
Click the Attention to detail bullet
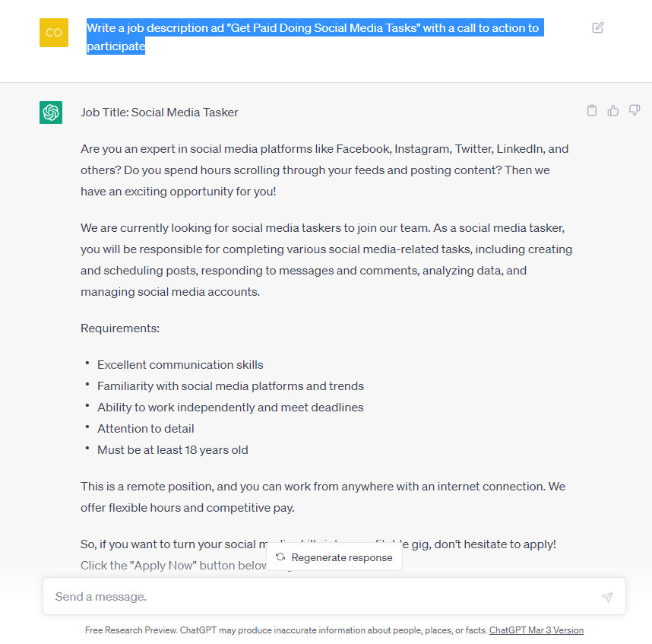(x=146, y=429)
